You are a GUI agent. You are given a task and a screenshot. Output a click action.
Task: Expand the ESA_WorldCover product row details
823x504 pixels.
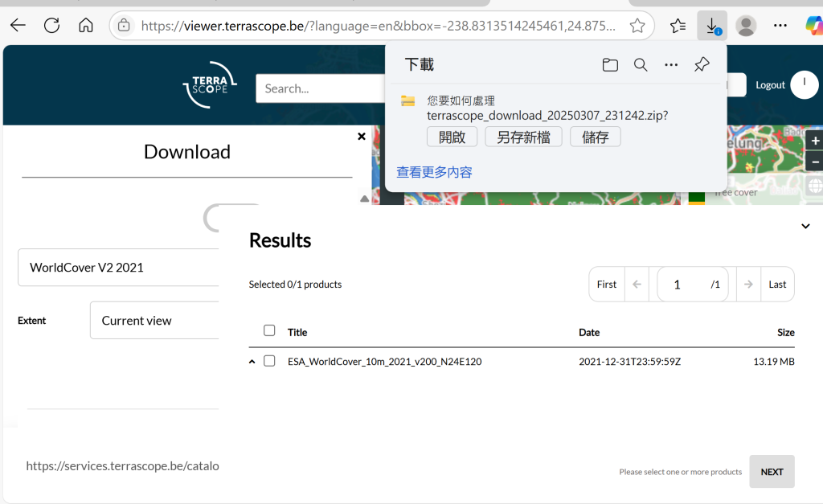[252, 362]
